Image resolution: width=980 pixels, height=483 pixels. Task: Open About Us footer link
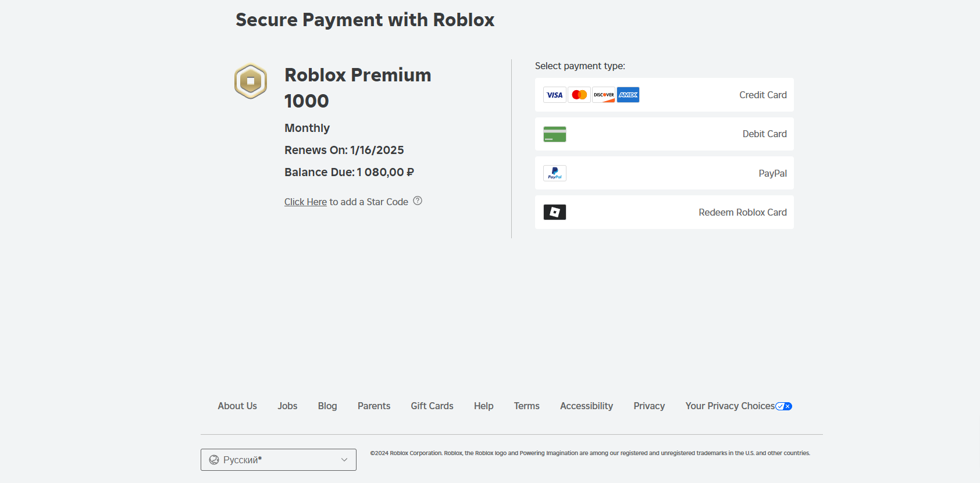(237, 406)
